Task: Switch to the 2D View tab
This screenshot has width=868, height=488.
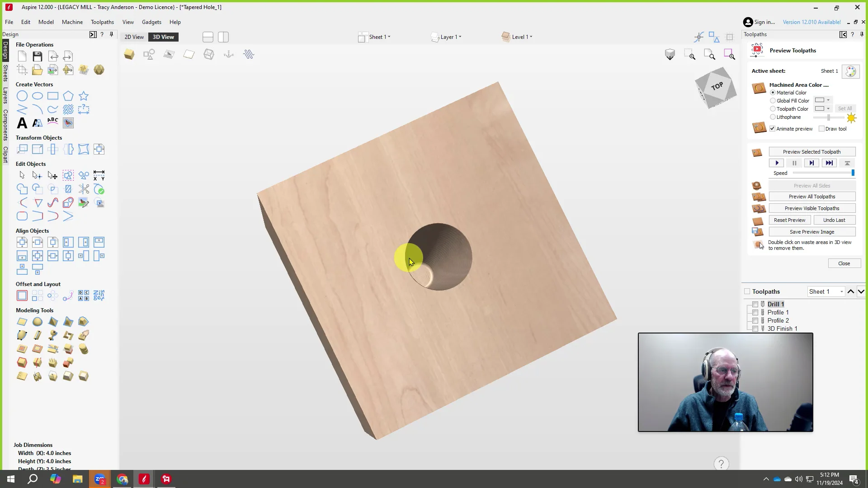Action: tap(134, 37)
